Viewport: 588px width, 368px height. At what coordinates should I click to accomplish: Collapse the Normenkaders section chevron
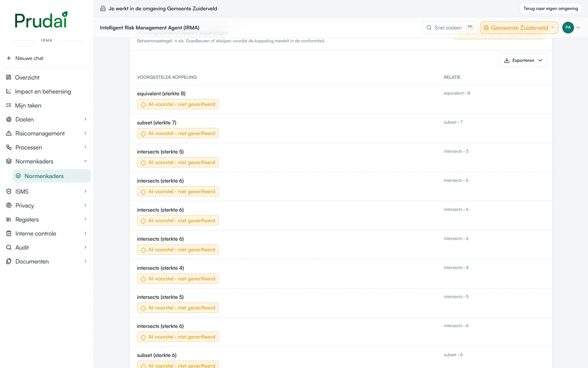click(85, 161)
